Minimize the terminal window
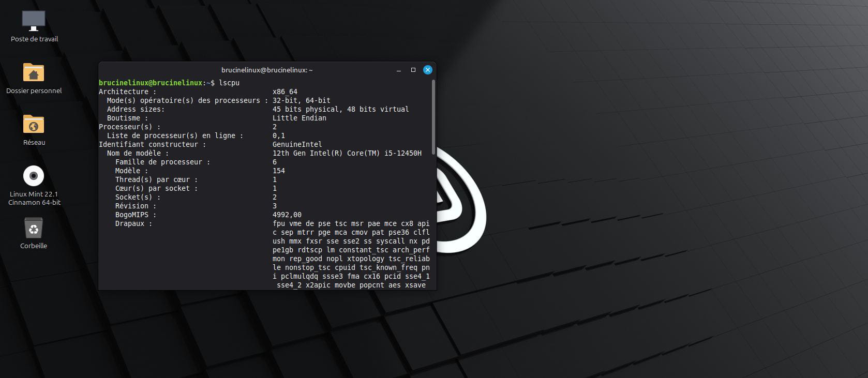 tap(399, 70)
